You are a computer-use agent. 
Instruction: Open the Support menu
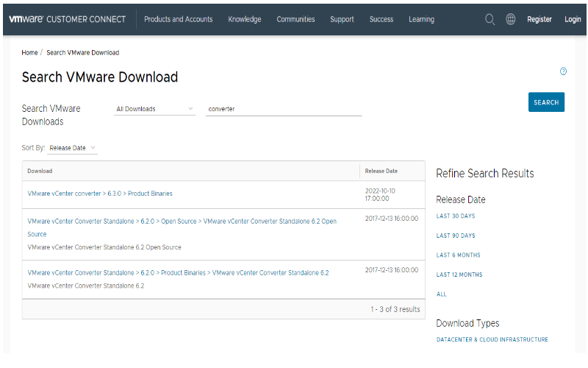point(342,19)
